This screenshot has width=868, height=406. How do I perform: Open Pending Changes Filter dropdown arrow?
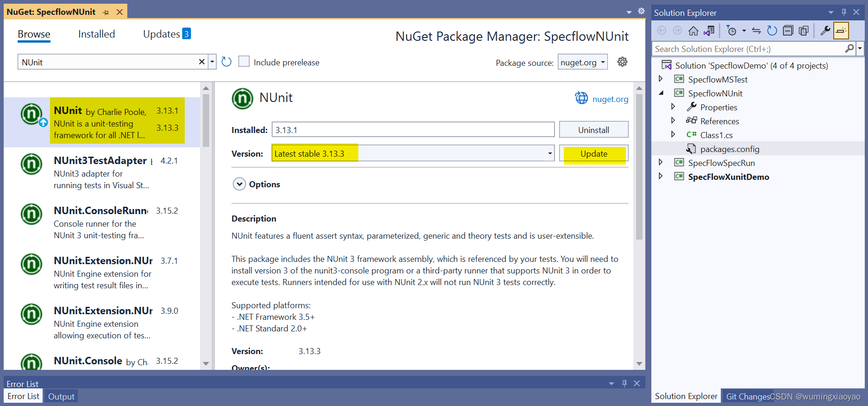pyautogui.click(x=744, y=31)
